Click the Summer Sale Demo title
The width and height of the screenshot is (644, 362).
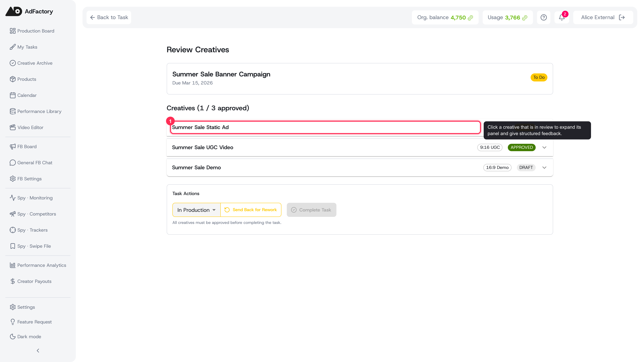(x=197, y=168)
